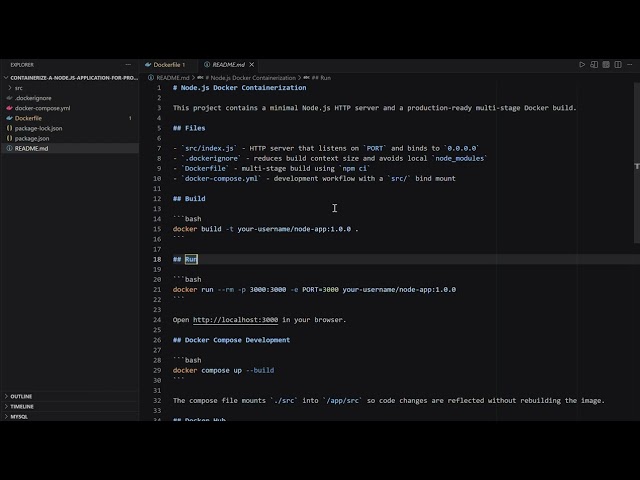Click the package.json braces icon
This screenshot has width=640, height=480.
click(x=9, y=138)
